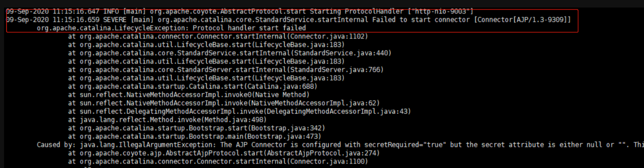Screen dimensions: 644x168
Task: Click the Catalina.java:688 stack frame
Action: [x=193, y=86]
